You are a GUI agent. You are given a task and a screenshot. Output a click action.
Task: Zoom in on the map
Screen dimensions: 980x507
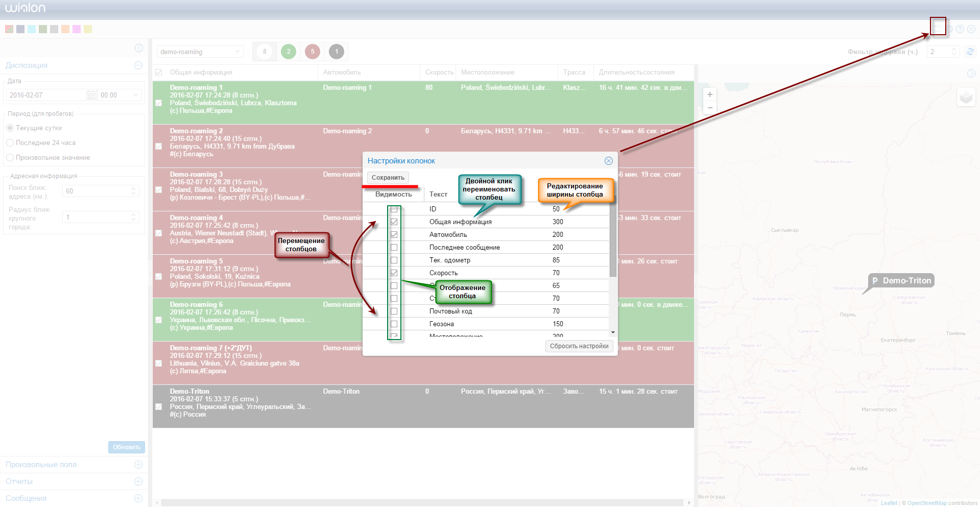[710, 94]
